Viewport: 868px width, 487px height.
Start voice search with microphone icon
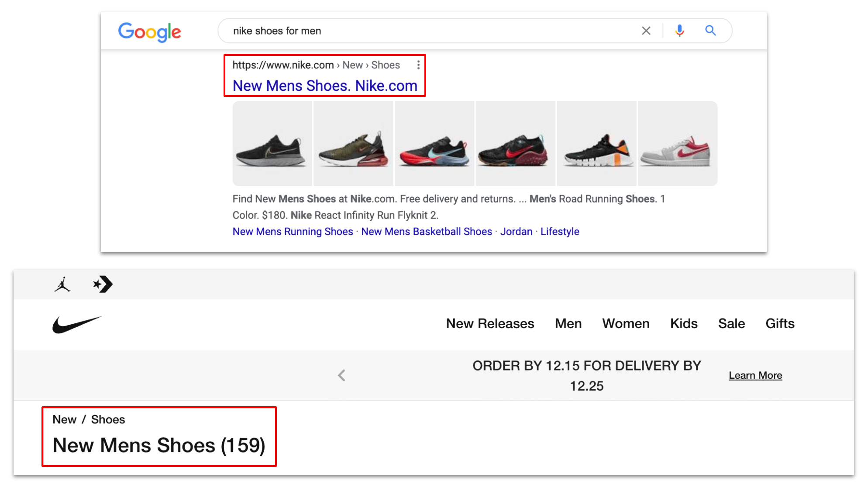679,31
